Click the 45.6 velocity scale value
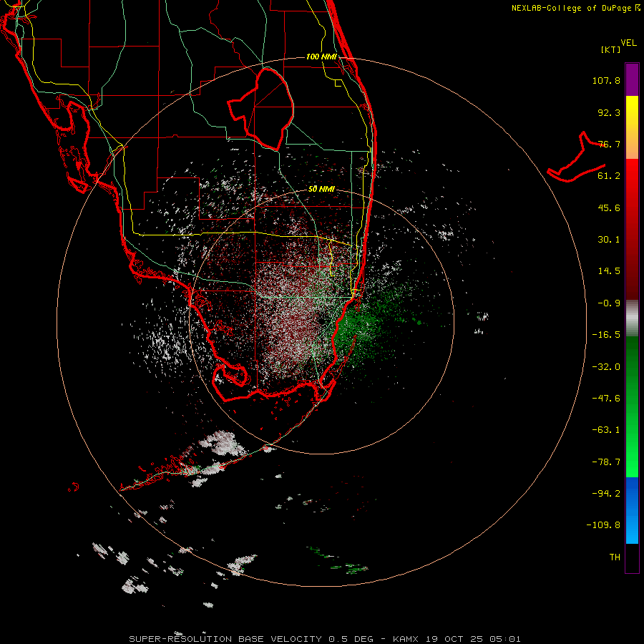This screenshot has width=644, height=644. pos(609,208)
